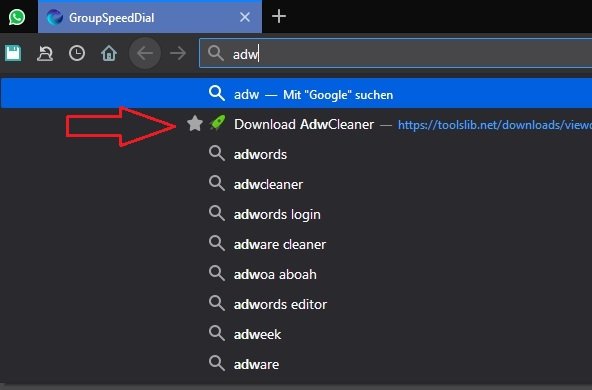Pick the 'adwords editor' suggestion
The height and width of the screenshot is (390, 592).
296,304
